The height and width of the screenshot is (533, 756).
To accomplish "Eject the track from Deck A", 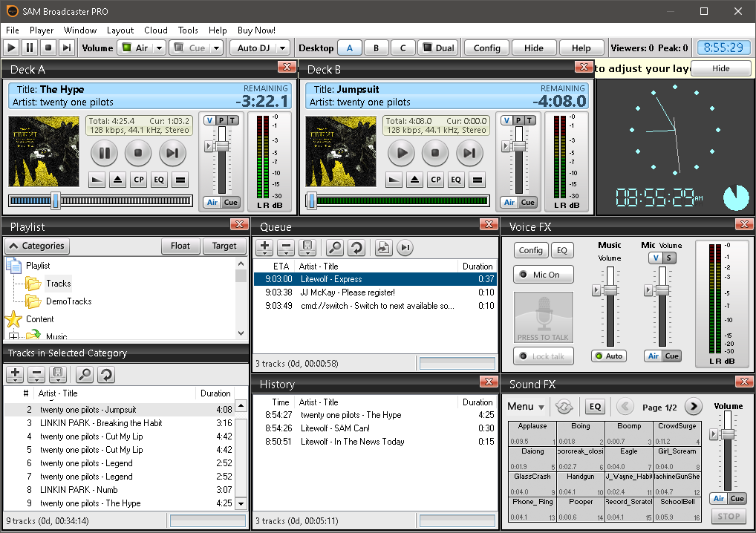I will (x=117, y=180).
